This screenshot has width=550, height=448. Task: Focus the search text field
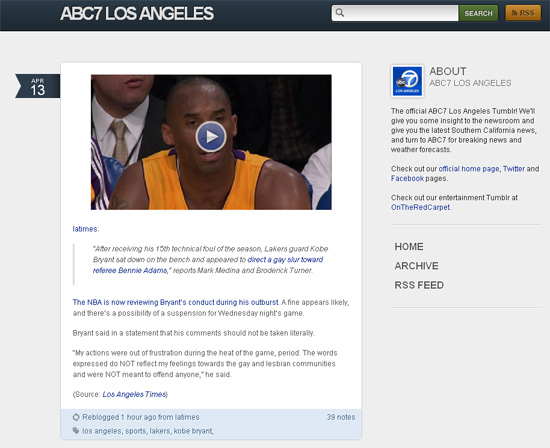click(395, 13)
